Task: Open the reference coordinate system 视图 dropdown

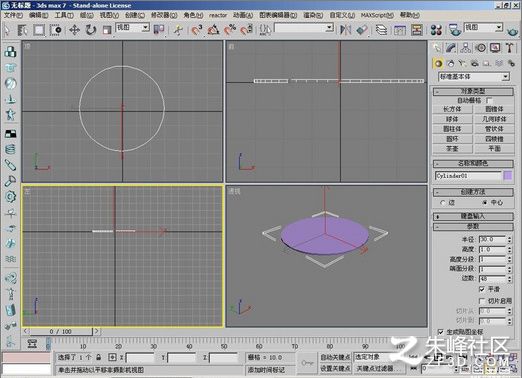Action: 132,28
